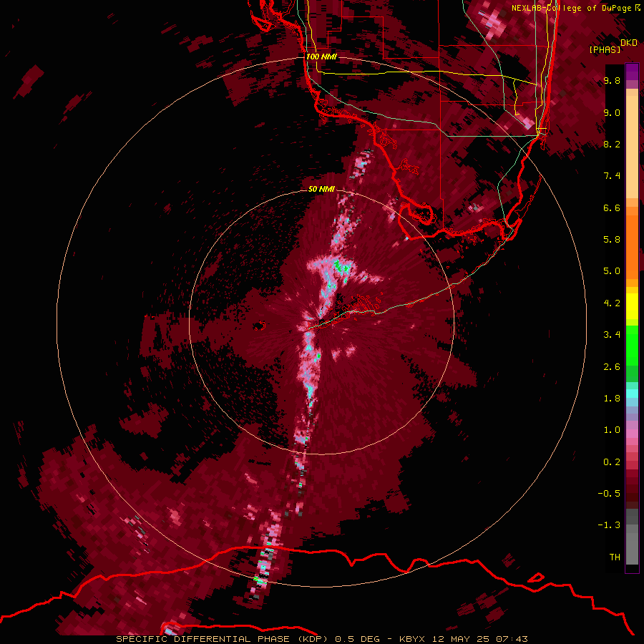Click the TH threshold label in legend
This screenshot has width=644, height=644.
pyautogui.click(x=615, y=557)
